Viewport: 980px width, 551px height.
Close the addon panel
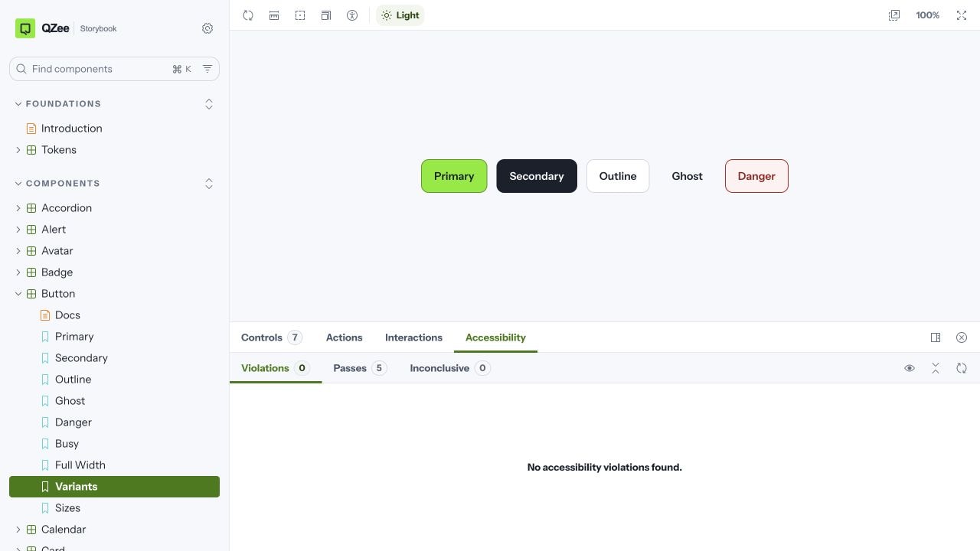click(x=962, y=337)
